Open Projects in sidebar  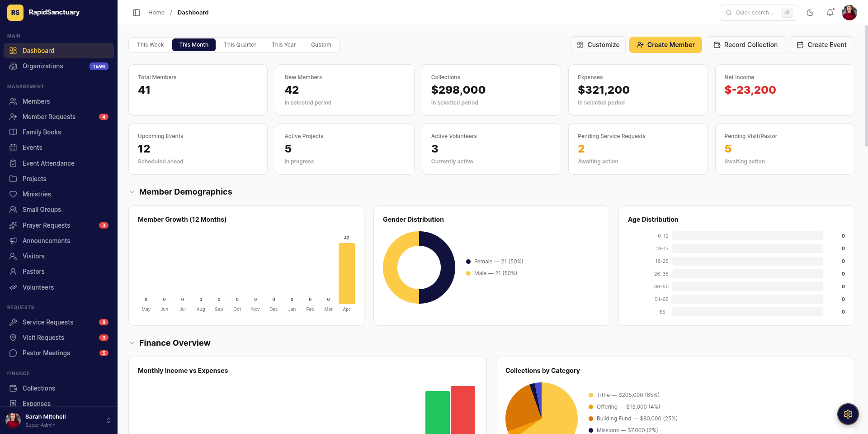(x=59, y=179)
